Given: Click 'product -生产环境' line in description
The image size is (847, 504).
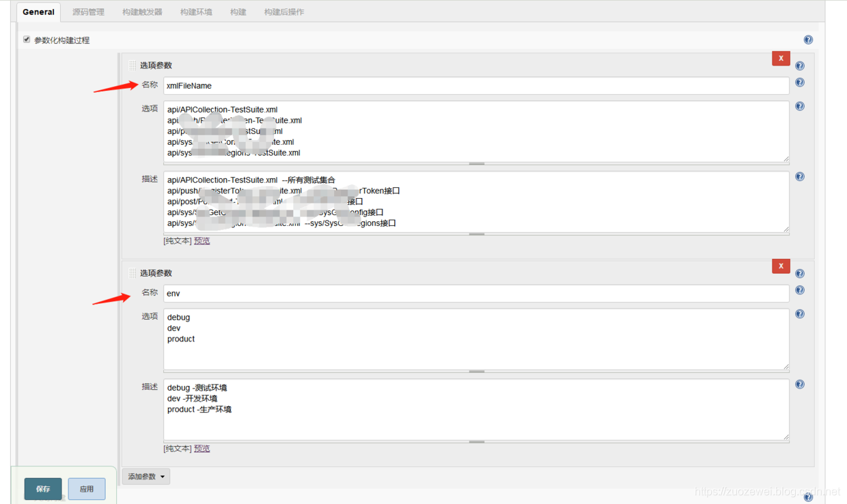Looking at the screenshot, I should click(x=199, y=410).
